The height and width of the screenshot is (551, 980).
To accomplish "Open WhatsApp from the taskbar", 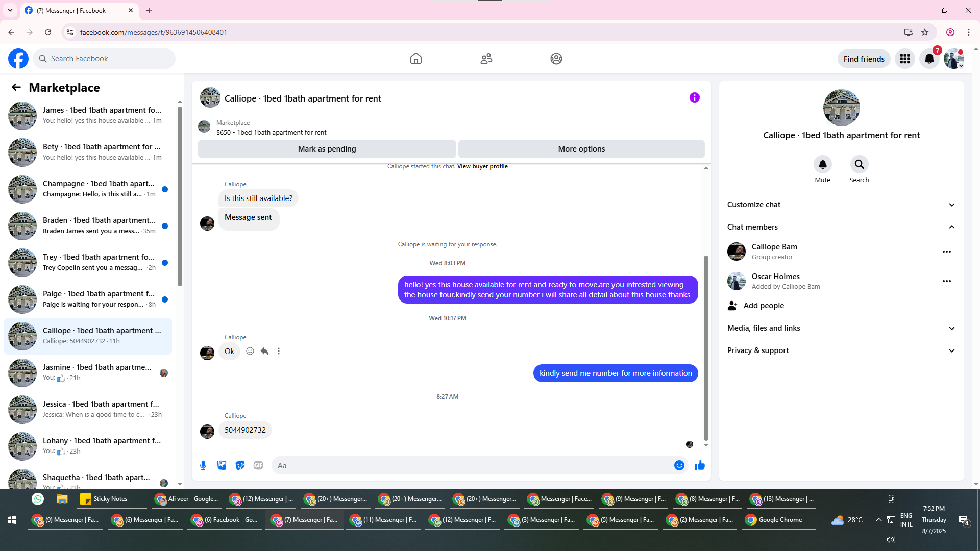I will click(x=38, y=499).
